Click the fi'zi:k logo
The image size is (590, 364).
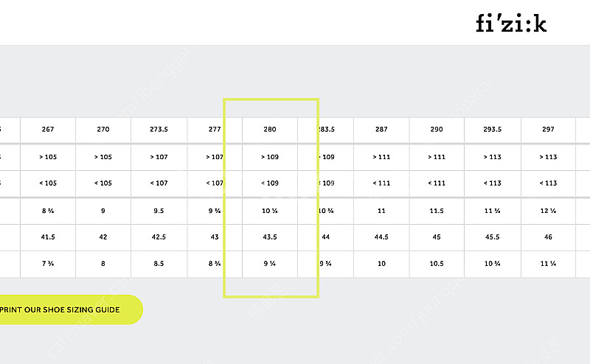click(511, 24)
